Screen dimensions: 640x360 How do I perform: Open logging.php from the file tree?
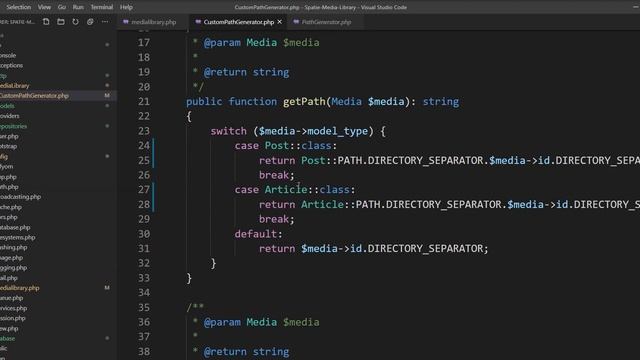(x=13, y=268)
